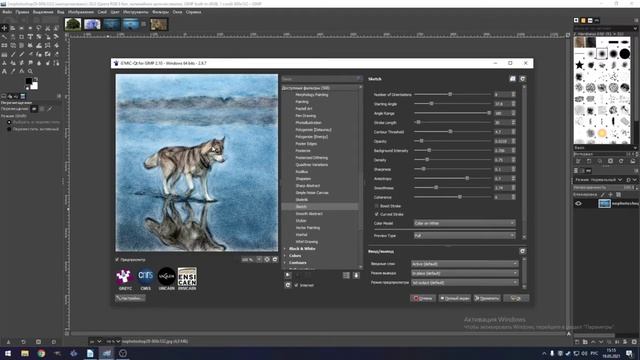The image size is (640, 360).
Task: Open the Windows Start menu
Action: click(8, 353)
